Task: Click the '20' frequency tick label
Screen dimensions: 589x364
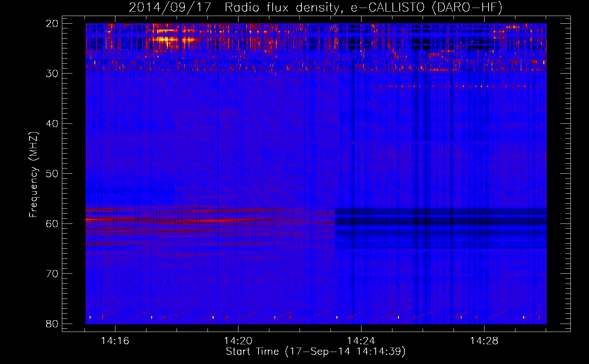Action: (52, 24)
